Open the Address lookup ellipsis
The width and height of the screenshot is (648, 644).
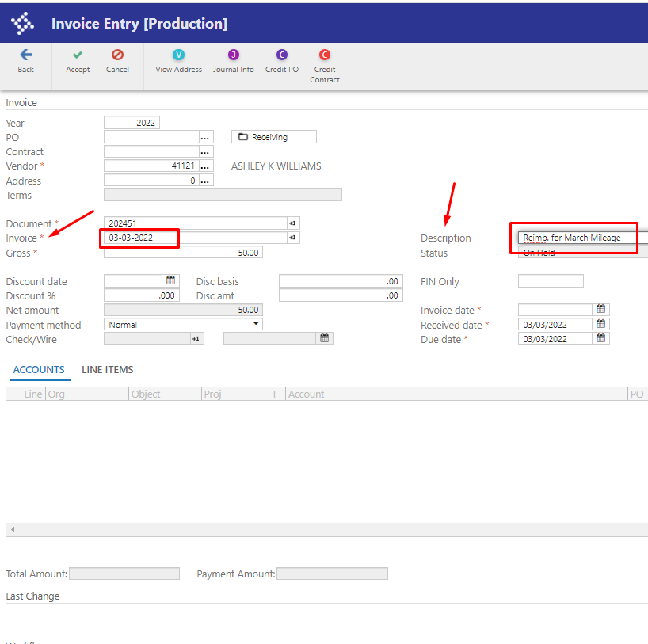pyautogui.click(x=205, y=181)
